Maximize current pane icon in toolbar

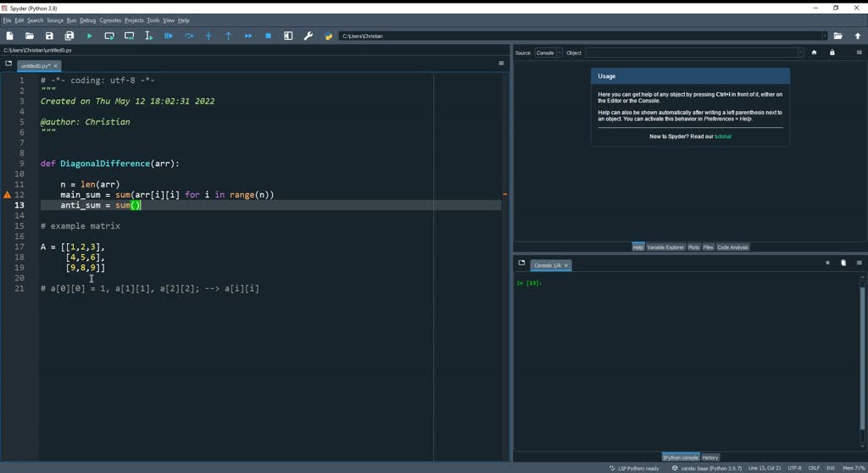[x=288, y=36]
